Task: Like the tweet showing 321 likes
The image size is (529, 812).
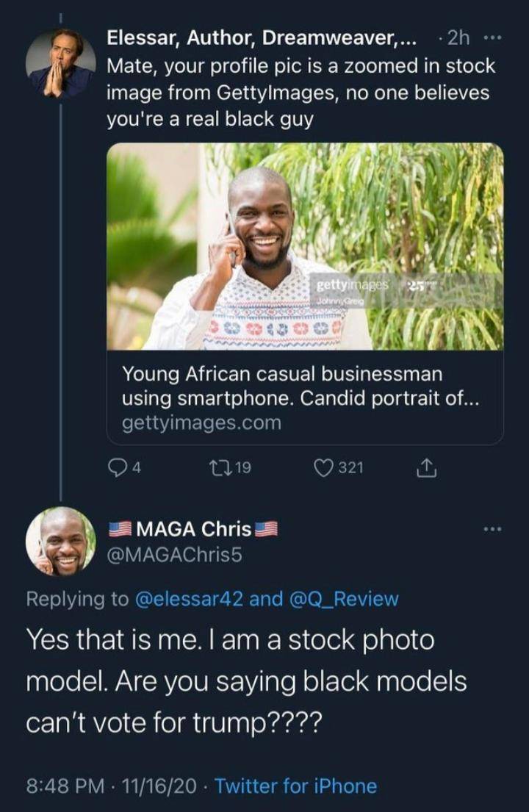Action: [324, 468]
